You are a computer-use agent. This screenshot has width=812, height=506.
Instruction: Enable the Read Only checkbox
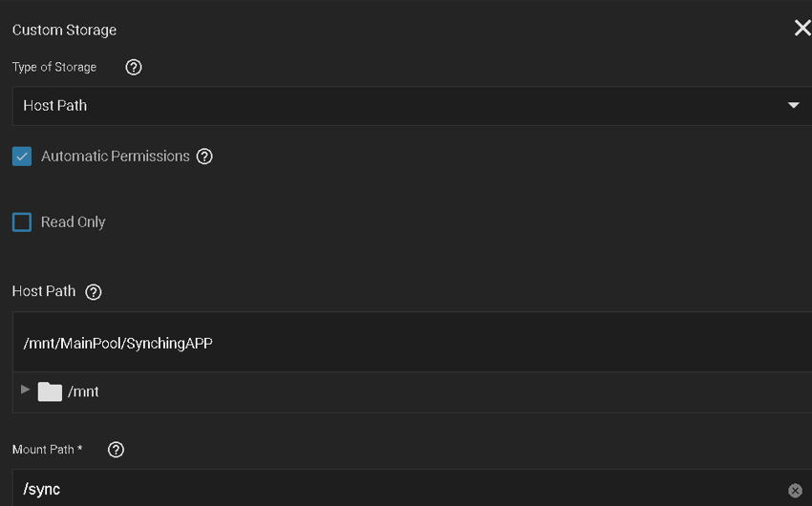[x=22, y=221]
